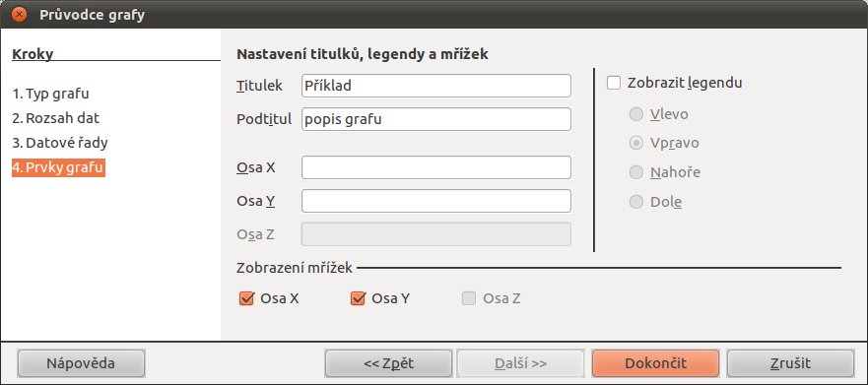The width and height of the screenshot is (868, 385).
Task: Uncheck the Osa Y grid checkbox
Action: pos(358,298)
